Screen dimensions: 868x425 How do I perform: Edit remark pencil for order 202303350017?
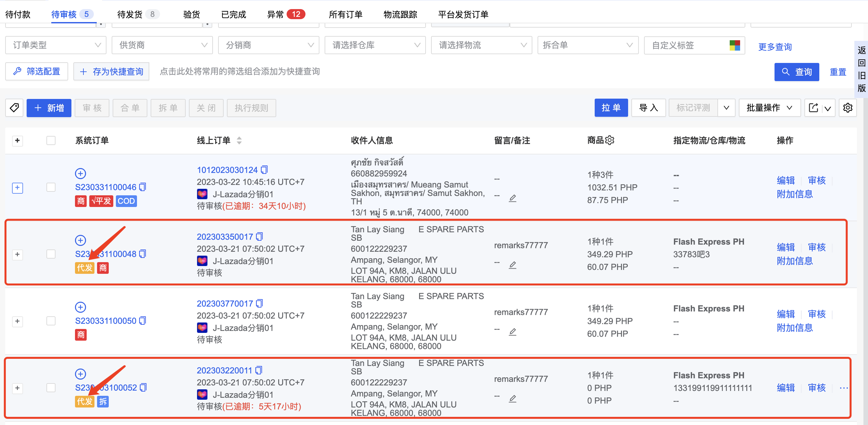tap(513, 265)
